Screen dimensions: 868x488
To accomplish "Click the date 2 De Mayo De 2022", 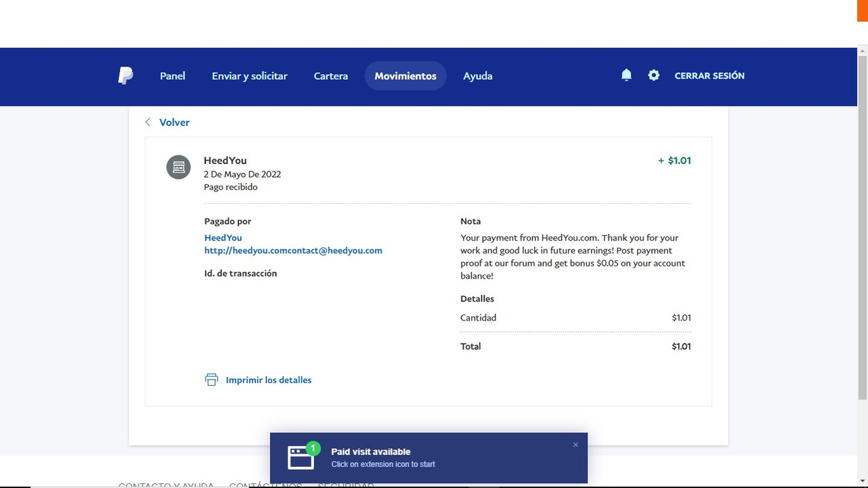I will point(242,174).
